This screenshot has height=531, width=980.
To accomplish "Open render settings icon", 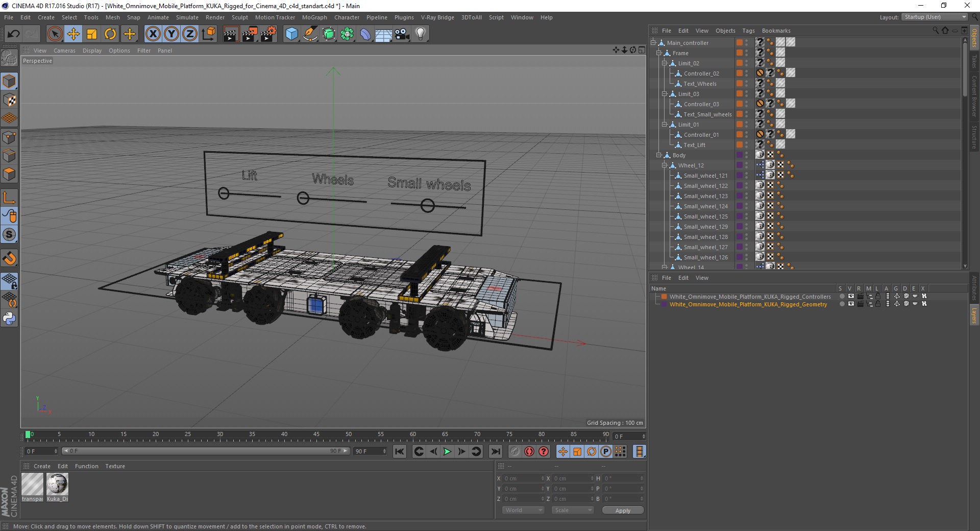I will (268, 34).
